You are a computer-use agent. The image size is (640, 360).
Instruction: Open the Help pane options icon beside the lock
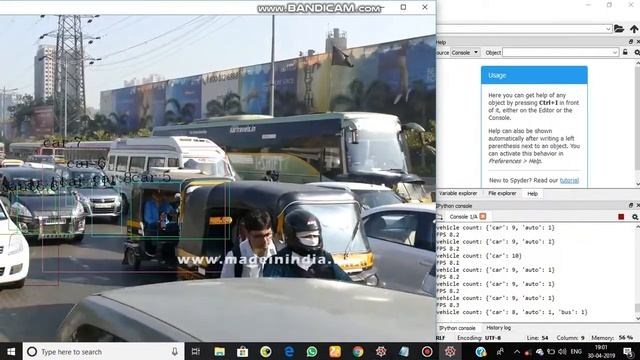pyautogui.click(x=637, y=52)
